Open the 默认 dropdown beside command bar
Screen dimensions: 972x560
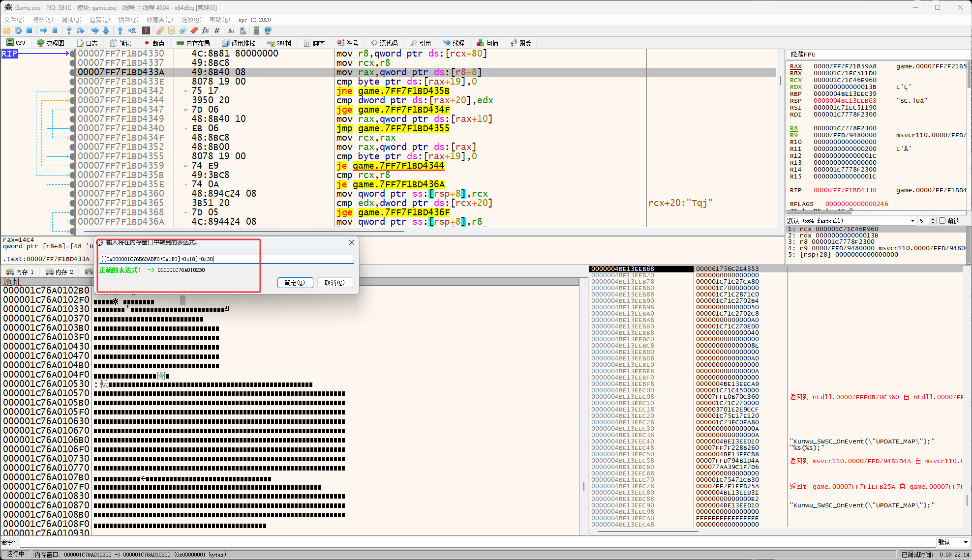click(952, 542)
